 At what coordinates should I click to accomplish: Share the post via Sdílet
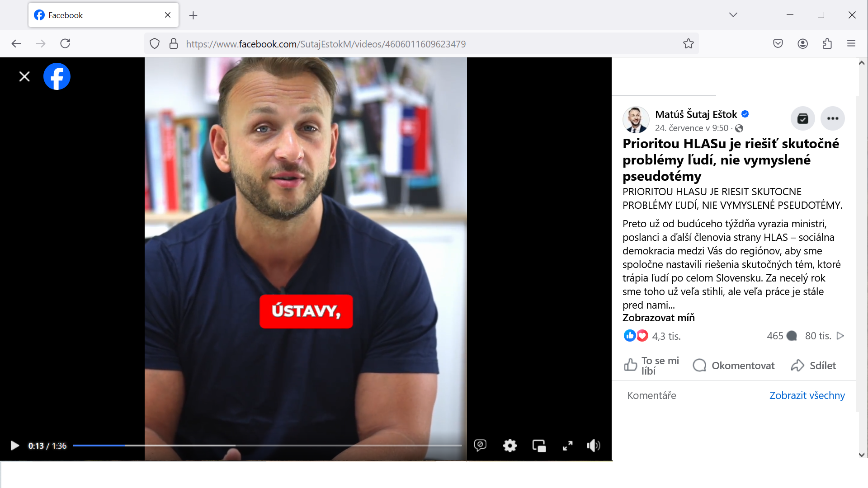(x=814, y=366)
